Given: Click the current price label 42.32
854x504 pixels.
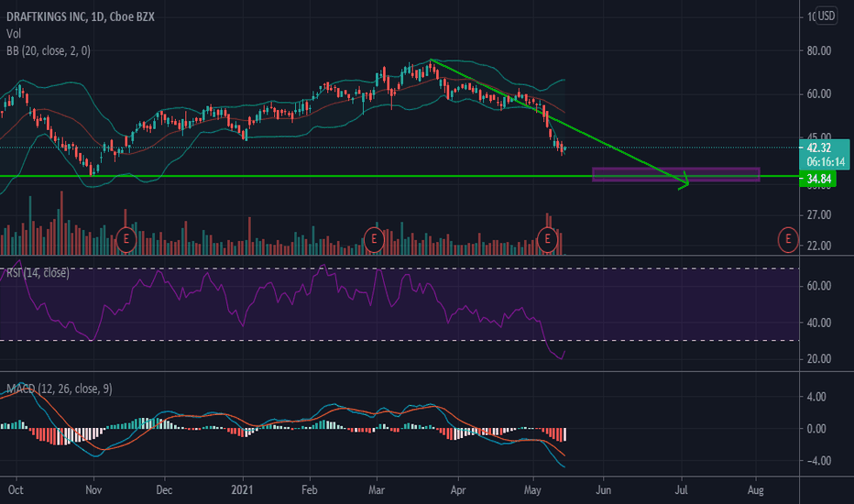Looking at the screenshot, I should click(x=819, y=148).
